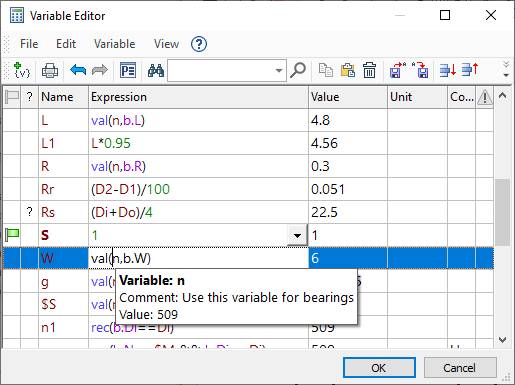Click the Co... column header

tap(462, 97)
